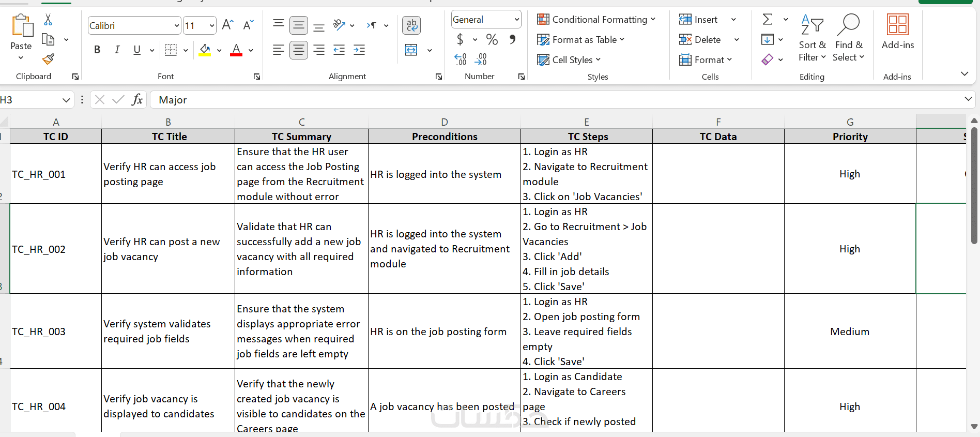Select the Medium priority cell
980x437 pixels.
pos(850,331)
